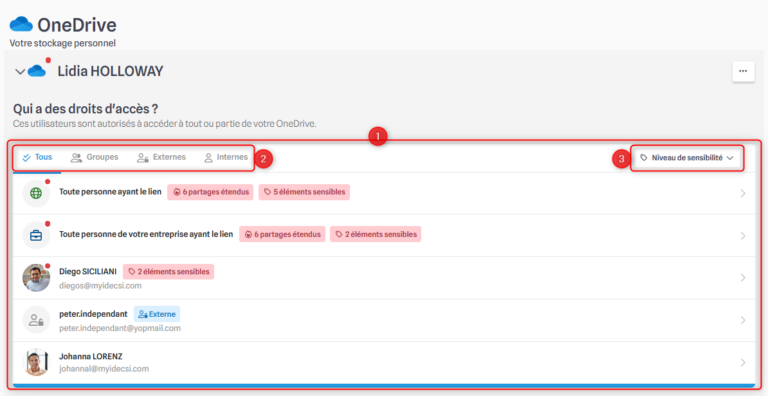768x396 pixels.
Task: Click Diego SICILIANI's profile photo
Action: pos(36,278)
